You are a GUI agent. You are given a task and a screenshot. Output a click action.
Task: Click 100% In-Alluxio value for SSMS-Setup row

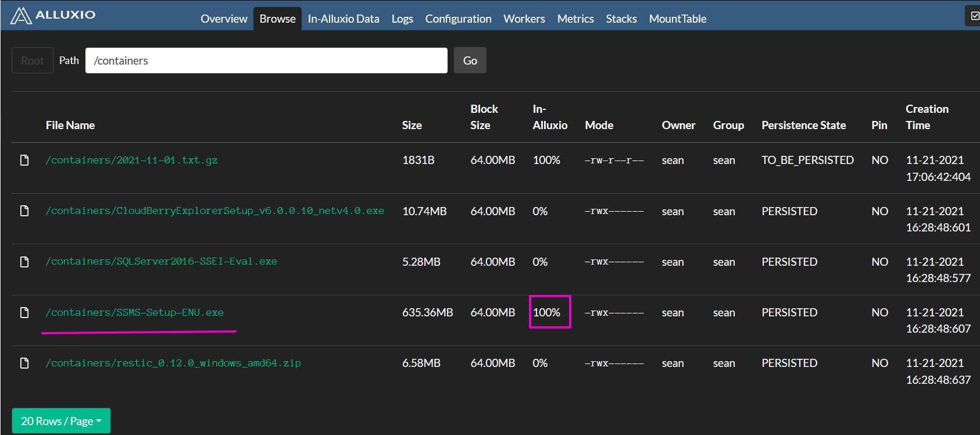click(x=547, y=312)
